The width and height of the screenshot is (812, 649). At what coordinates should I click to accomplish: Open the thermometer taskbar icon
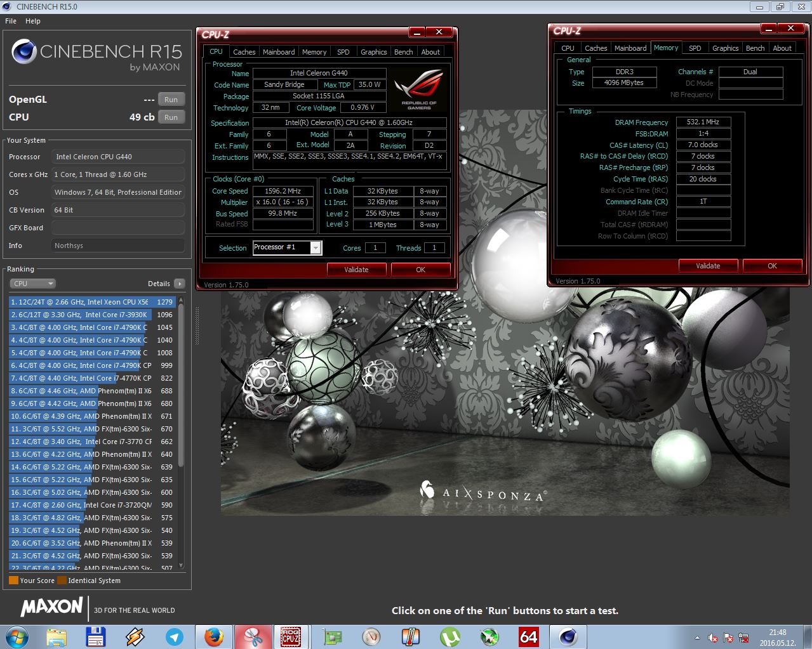tap(411, 636)
